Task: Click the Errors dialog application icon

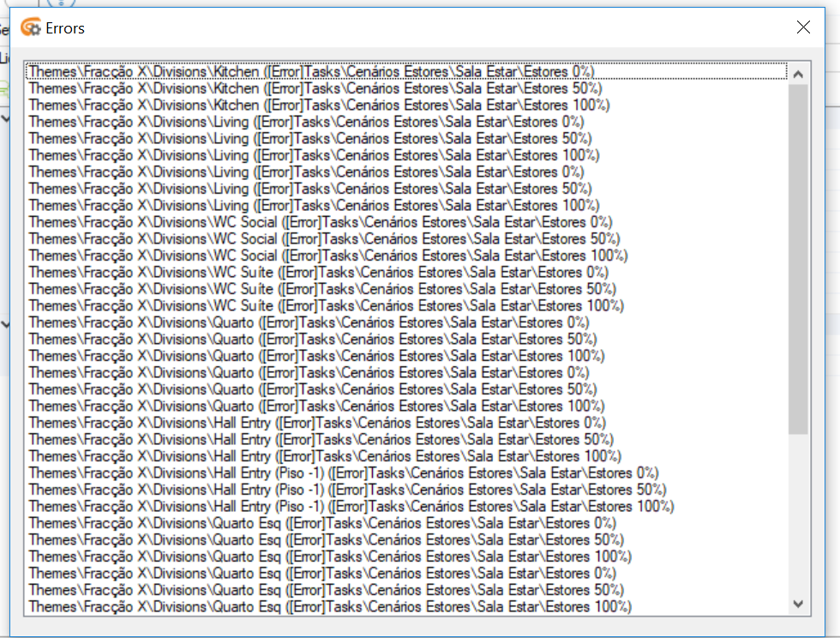Action: tap(30, 27)
